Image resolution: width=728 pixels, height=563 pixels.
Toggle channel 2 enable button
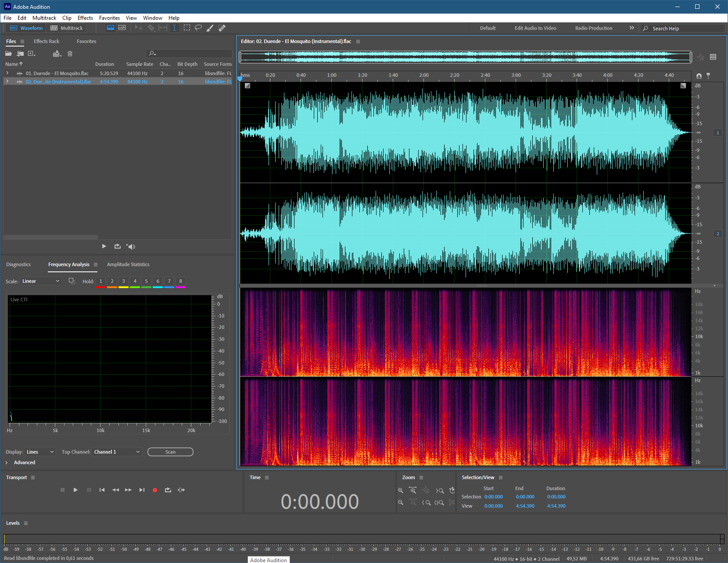[718, 234]
